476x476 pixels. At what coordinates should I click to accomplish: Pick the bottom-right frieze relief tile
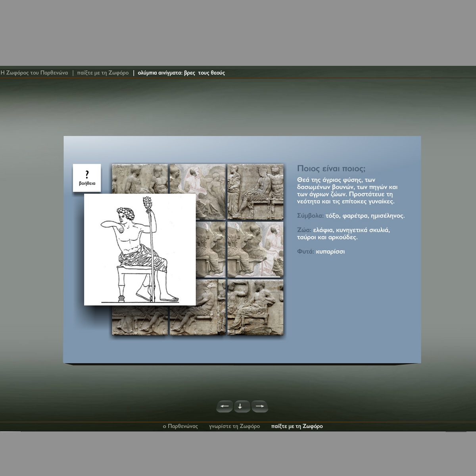click(x=255, y=307)
